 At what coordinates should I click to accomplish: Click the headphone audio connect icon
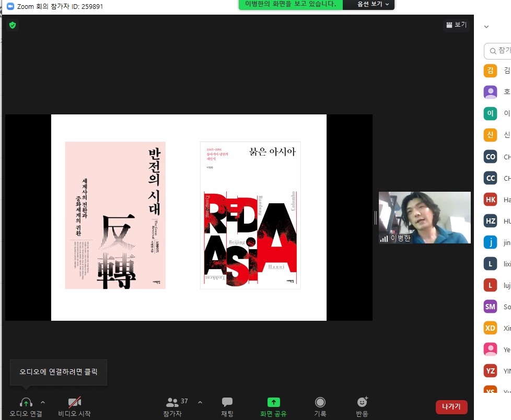[x=26, y=402]
